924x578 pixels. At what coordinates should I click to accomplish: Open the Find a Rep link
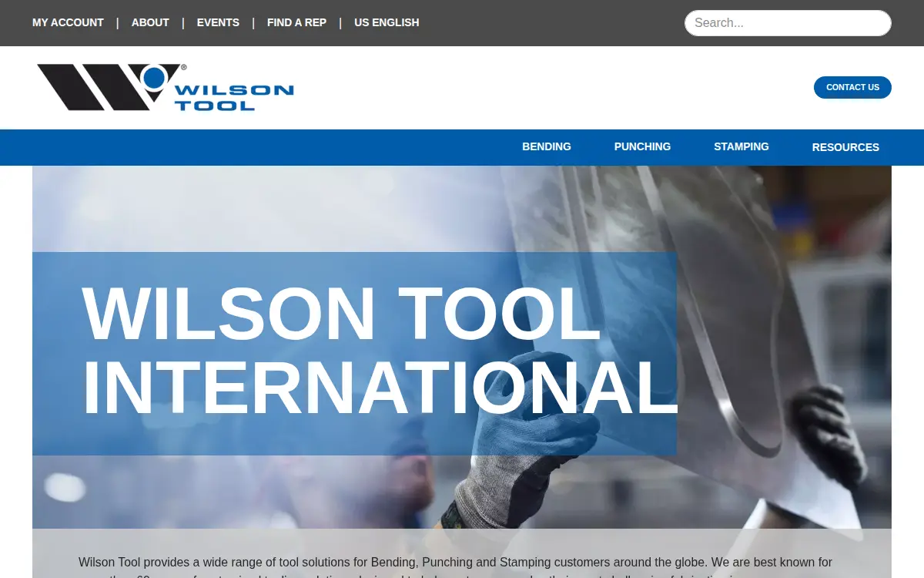296,22
